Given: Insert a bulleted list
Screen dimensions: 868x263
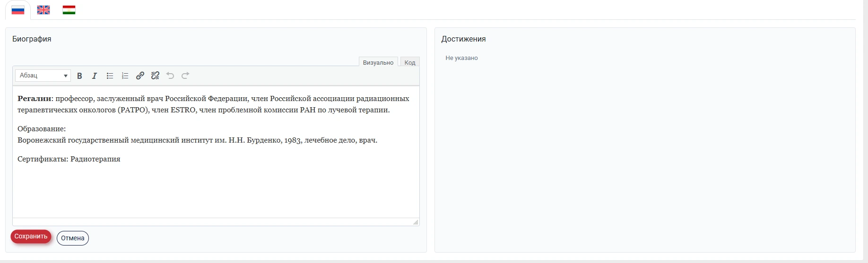Looking at the screenshot, I should tap(110, 76).
